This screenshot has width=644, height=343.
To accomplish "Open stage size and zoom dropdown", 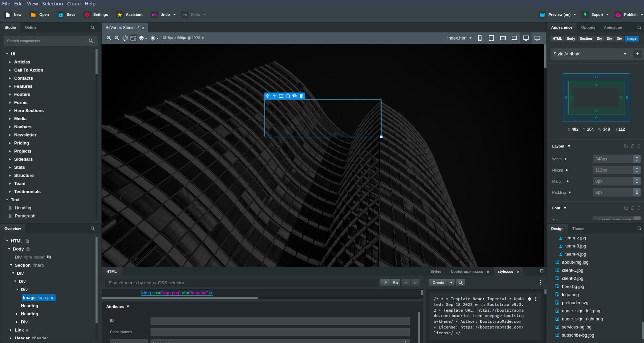I will (183, 38).
